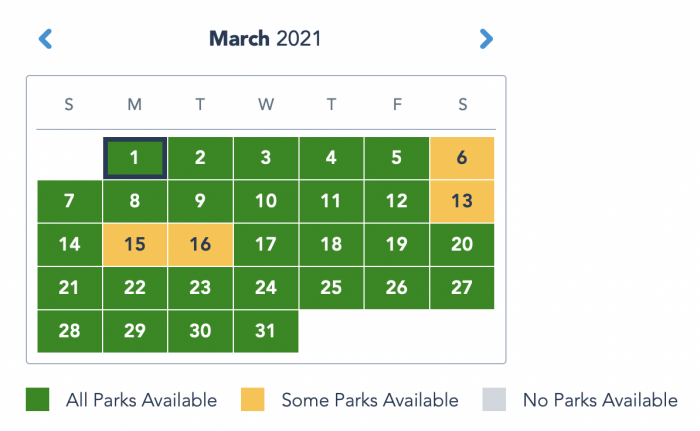Pick Sunday March 7
Screen dimensions: 700x431
point(69,201)
